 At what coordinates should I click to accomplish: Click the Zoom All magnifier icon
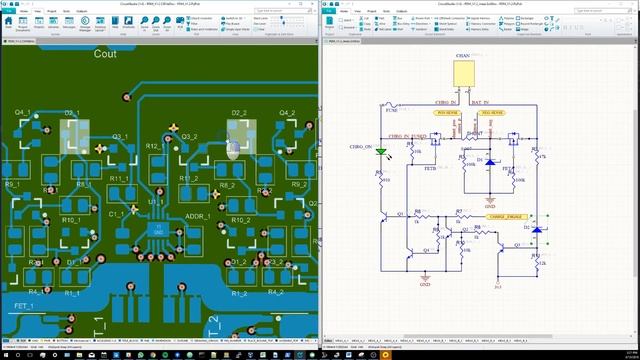(167, 24)
